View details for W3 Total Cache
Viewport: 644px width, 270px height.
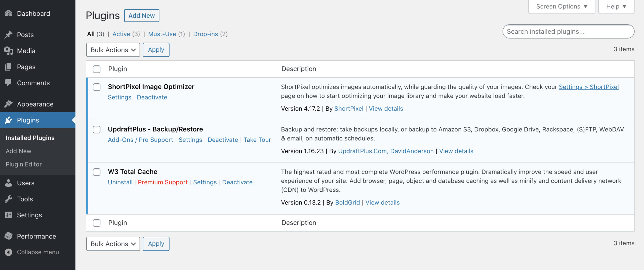[x=382, y=202]
